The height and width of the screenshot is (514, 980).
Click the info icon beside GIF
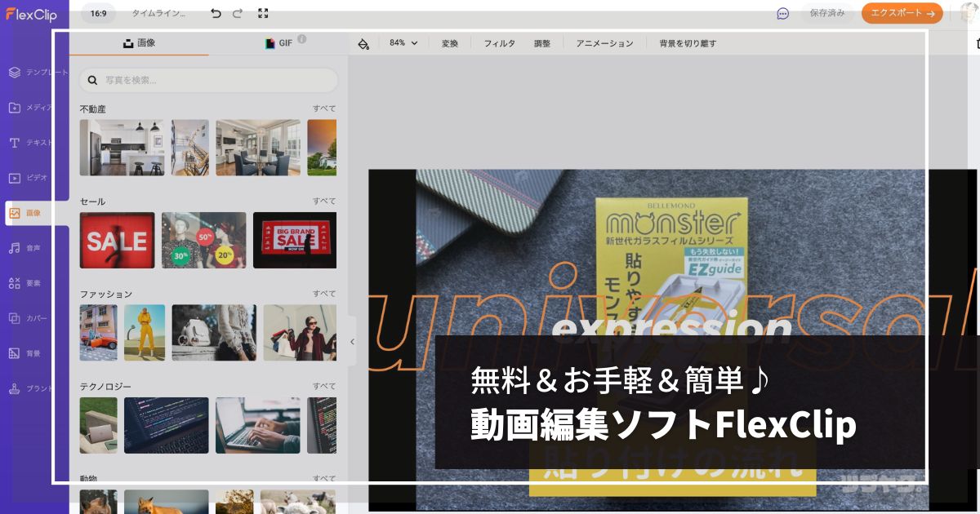pos(301,38)
